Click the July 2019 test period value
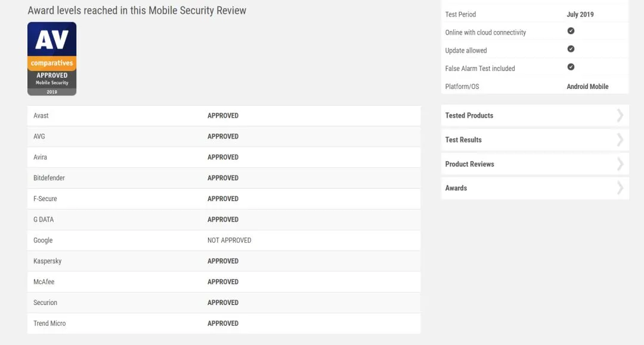The image size is (644, 345). coord(580,14)
